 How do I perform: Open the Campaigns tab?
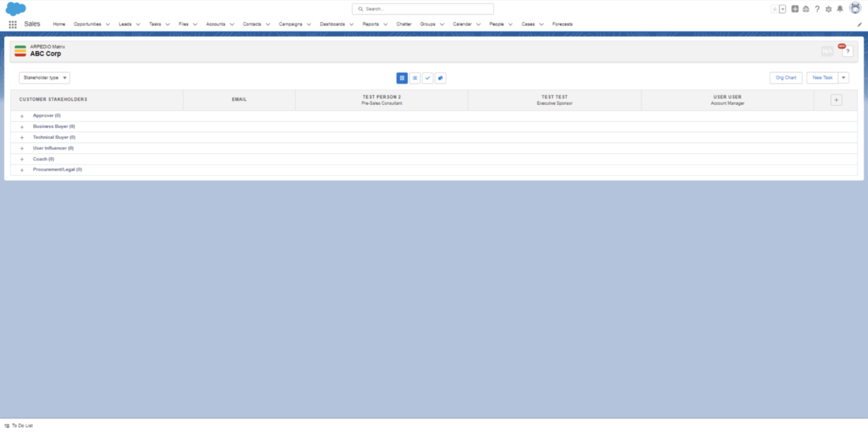tap(291, 24)
